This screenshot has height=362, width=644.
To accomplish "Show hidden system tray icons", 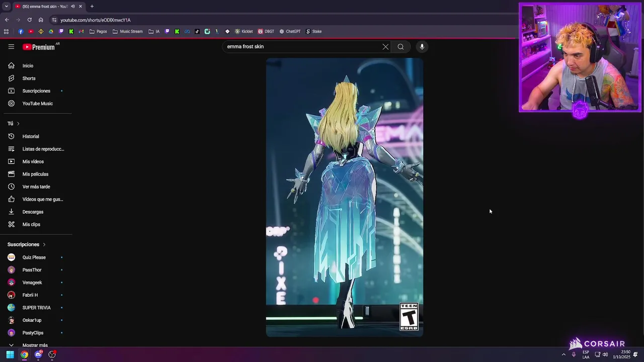I will tap(563, 354).
